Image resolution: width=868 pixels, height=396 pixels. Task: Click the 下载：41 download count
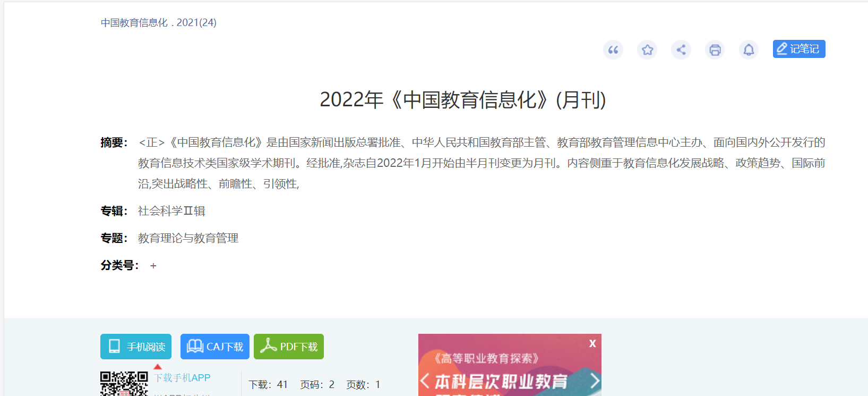pyautogui.click(x=268, y=384)
